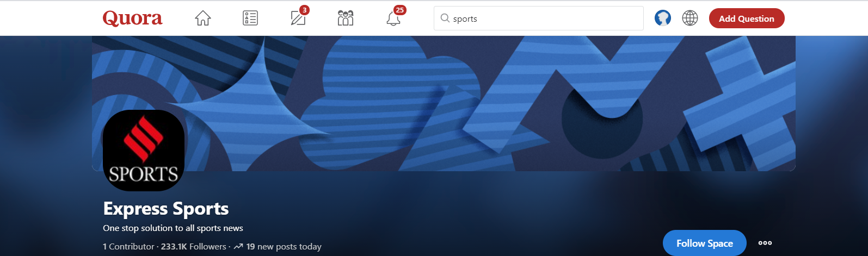Screen dimensions: 868x256
Task: Click the Express Sports logo thumbnail
Action: [x=144, y=151]
